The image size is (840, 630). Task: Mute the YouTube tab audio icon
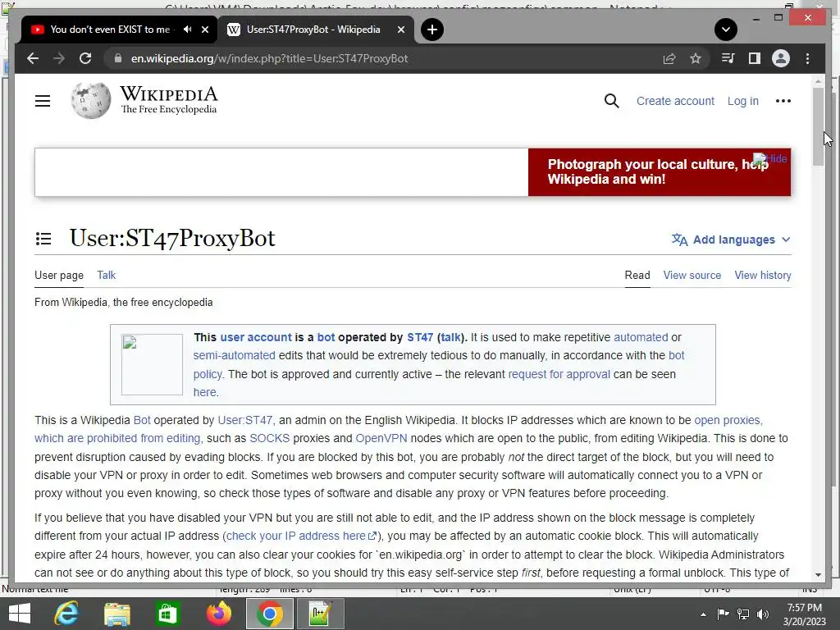coord(187,30)
